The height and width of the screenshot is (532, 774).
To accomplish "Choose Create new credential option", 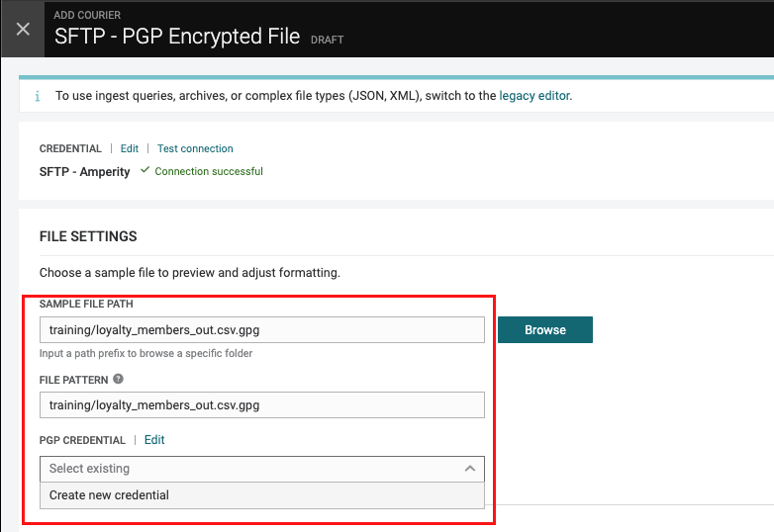I will point(109,495).
